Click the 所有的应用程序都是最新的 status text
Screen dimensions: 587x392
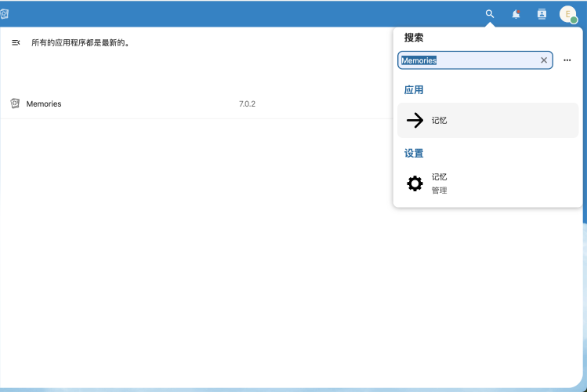tap(80, 43)
